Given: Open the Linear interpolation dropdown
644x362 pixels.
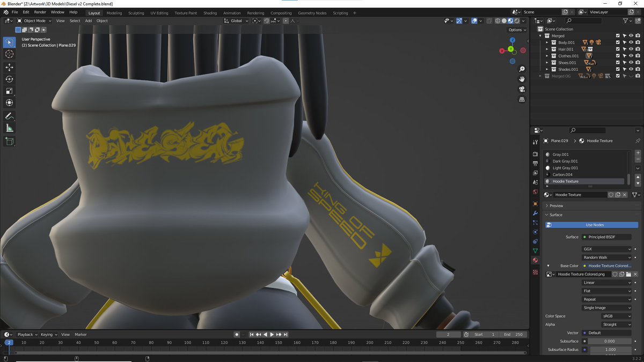Looking at the screenshot, I should coord(607,283).
